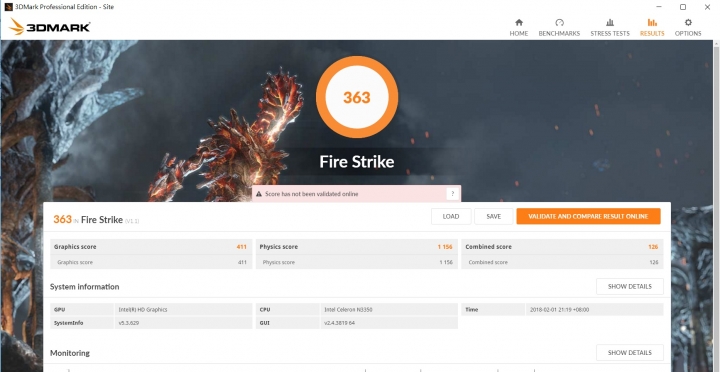
Task: Click 'Score has not been validated online' notice
Action: [356, 194]
